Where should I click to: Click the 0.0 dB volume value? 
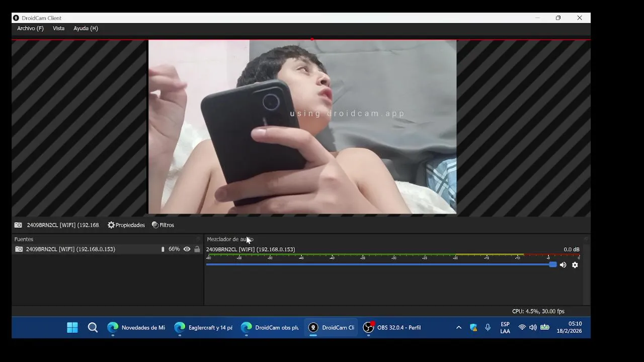(x=572, y=249)
